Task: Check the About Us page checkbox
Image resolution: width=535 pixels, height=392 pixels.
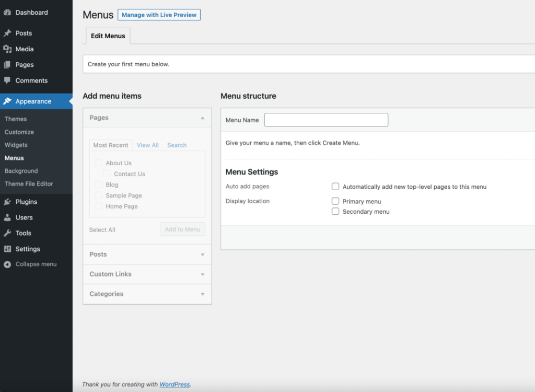Action: (x=99, y=163)
